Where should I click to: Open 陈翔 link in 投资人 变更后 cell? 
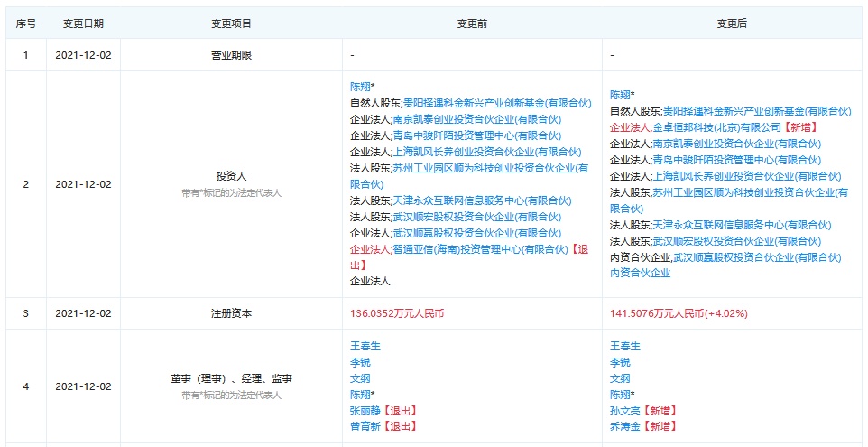[621, 94]
